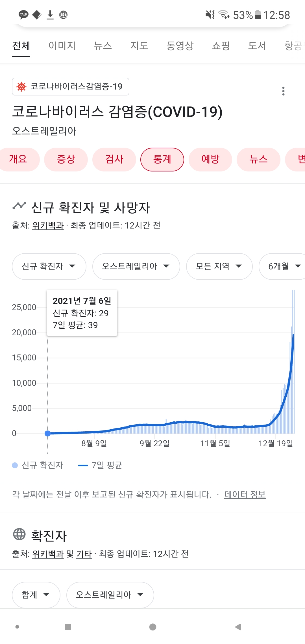This screenshot has width=305, height=644.
Task: Tap the blue data point on chart
Action: coord(48,433)
